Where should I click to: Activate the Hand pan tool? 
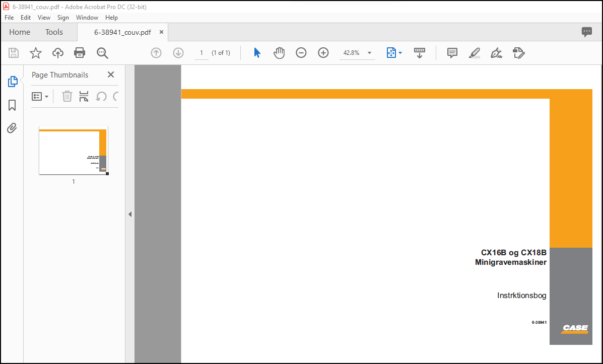[279, 53]
